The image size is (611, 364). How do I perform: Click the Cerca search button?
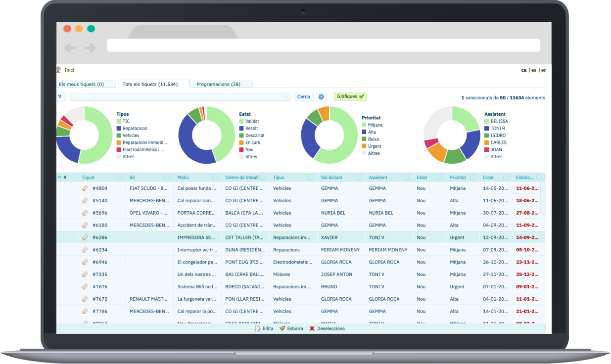click(304, 97)
